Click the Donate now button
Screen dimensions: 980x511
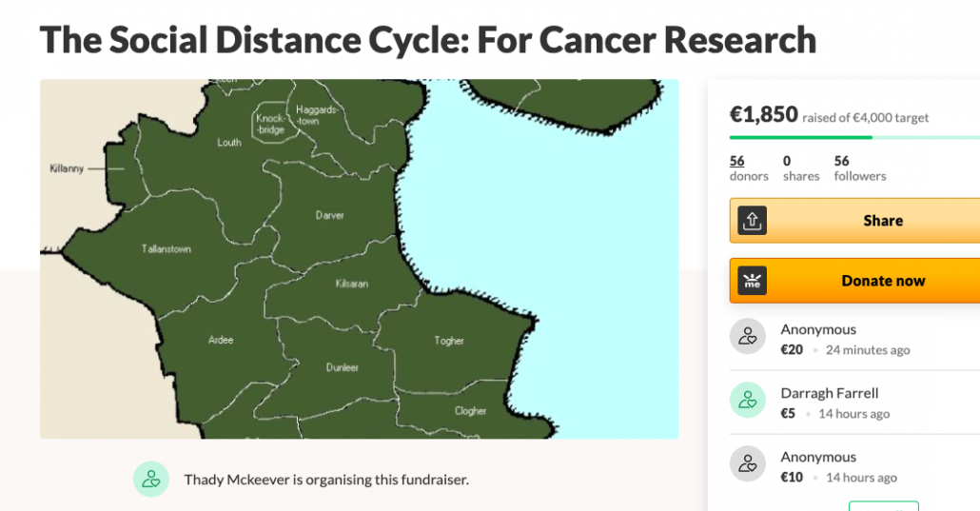[854, 281]
